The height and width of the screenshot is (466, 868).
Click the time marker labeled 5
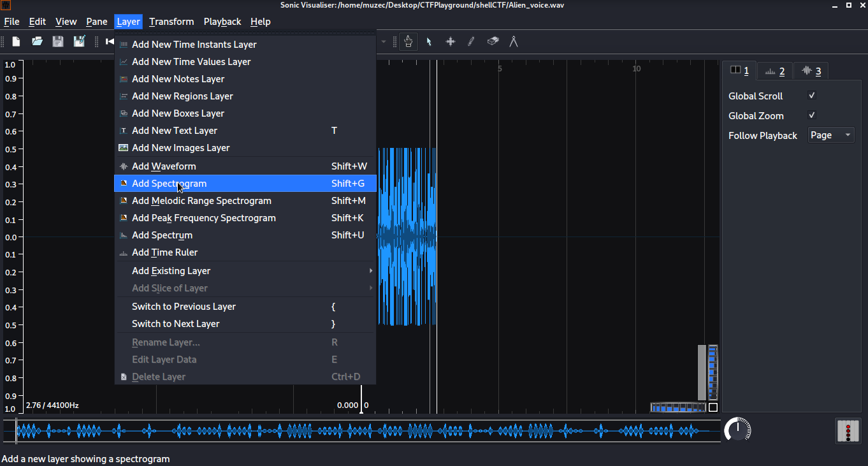coord(500,68)
